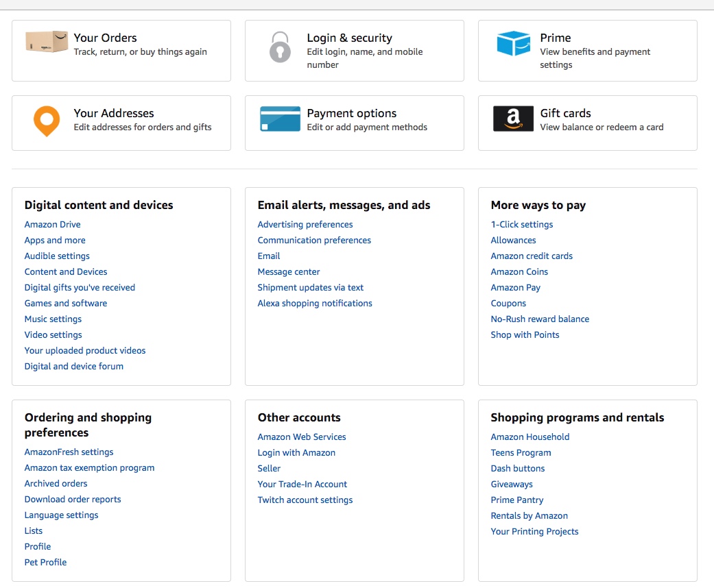
Task: Go to Apps and more
Action: tap(55, 241)
